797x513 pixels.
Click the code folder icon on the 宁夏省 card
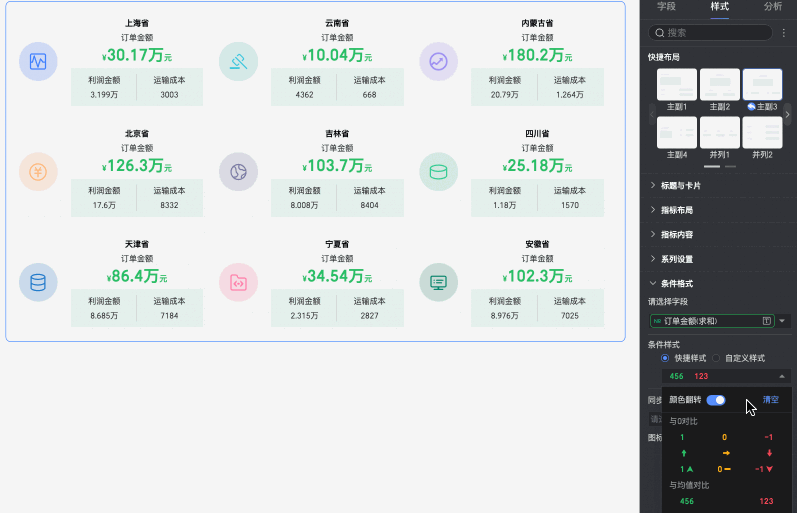[238, 282]
